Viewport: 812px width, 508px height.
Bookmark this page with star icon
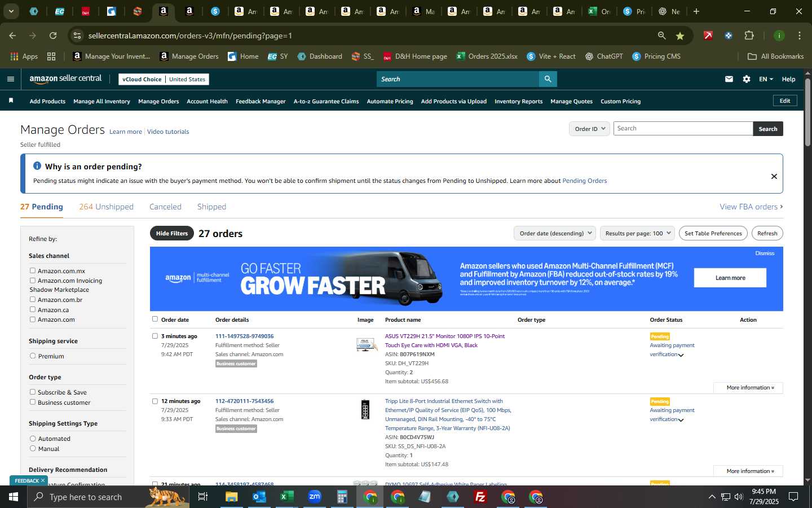pyautogui.click(x=680, y=36)
